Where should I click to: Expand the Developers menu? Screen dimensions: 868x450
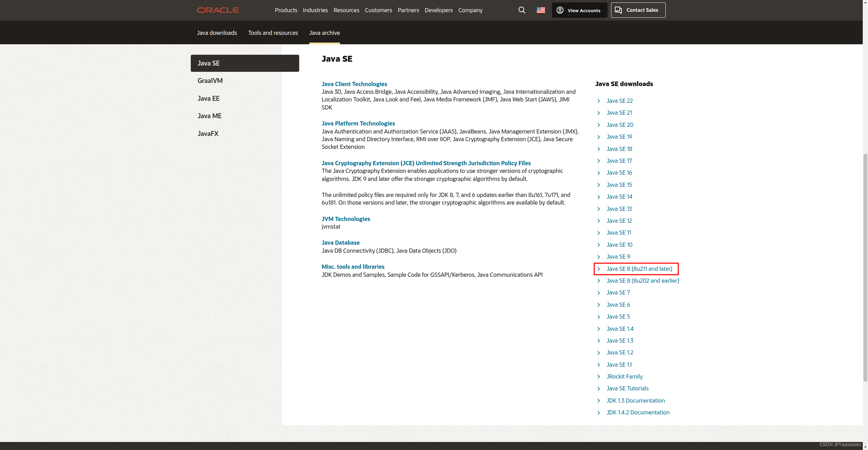(438, 10)
